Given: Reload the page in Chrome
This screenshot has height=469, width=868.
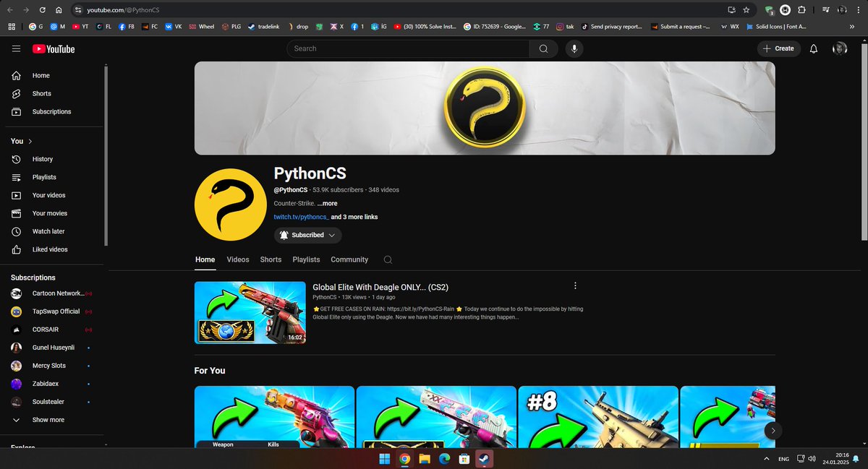Looking at the screenshot, I should tap(43, 10).
